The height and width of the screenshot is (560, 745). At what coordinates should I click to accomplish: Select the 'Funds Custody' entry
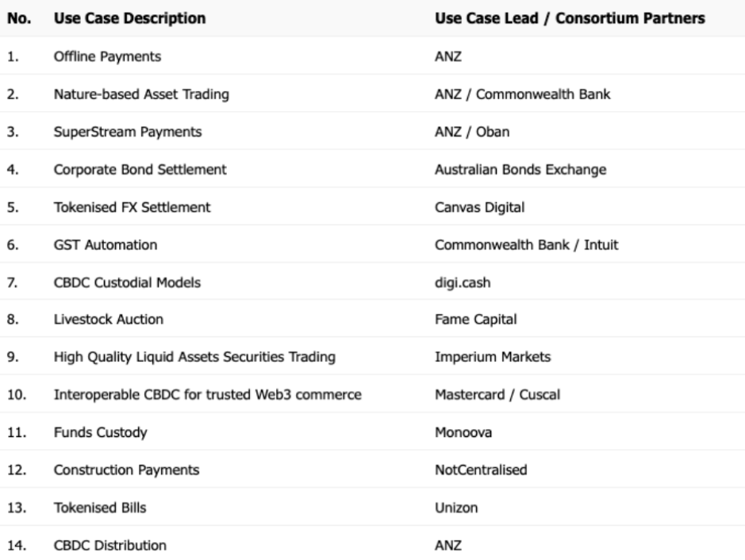pyautogui.click(x=100, y=432)
